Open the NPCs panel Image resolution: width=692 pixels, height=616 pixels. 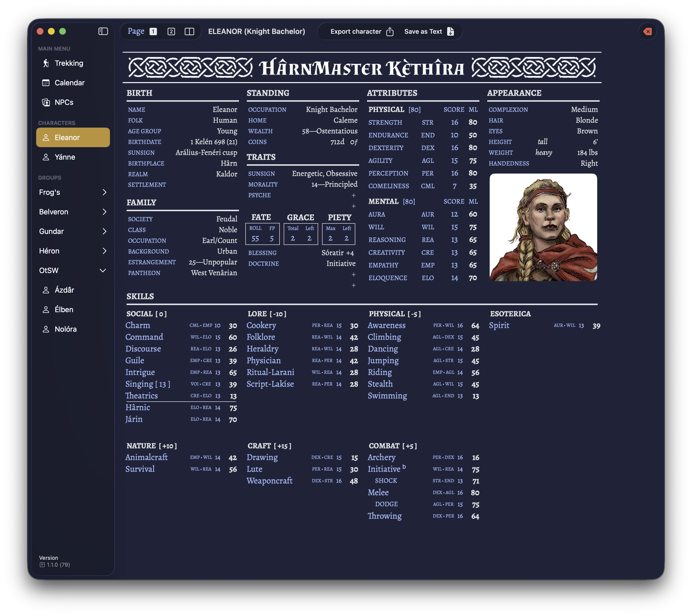coord(64,102)
